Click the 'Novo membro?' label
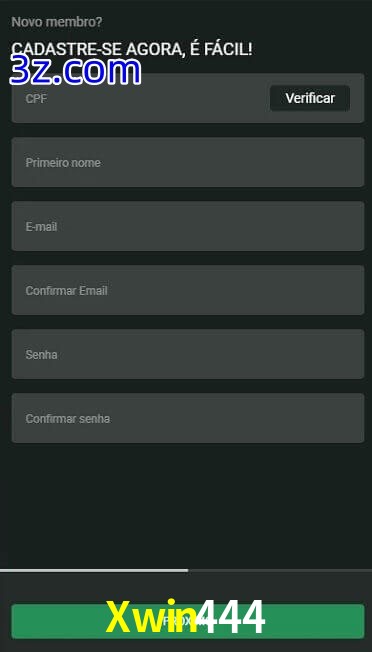372x652 pixels. pyautogui.click(x=57, y=22)
